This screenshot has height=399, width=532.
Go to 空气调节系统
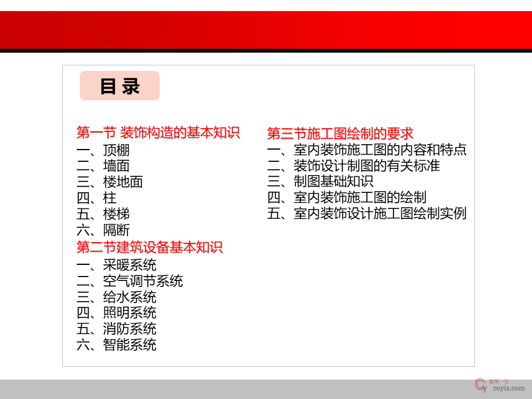(143, 281)
